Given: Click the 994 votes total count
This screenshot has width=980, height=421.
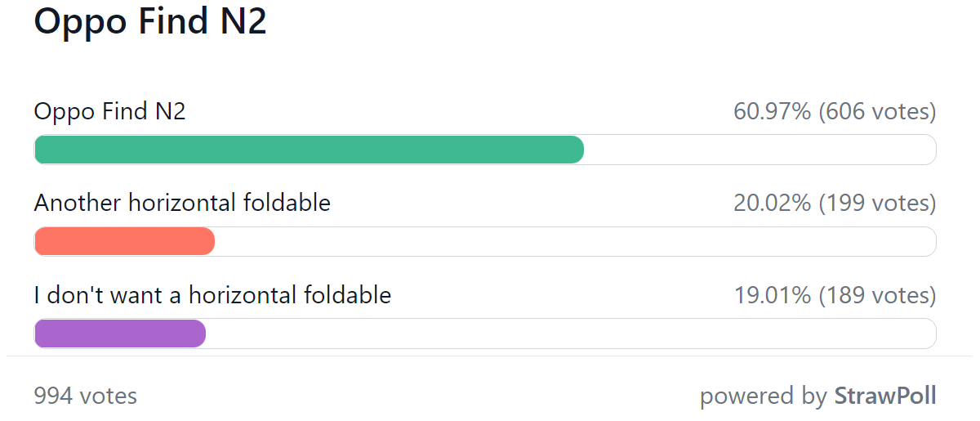Looking at the screenshot, I should click(x=86, y=396).
